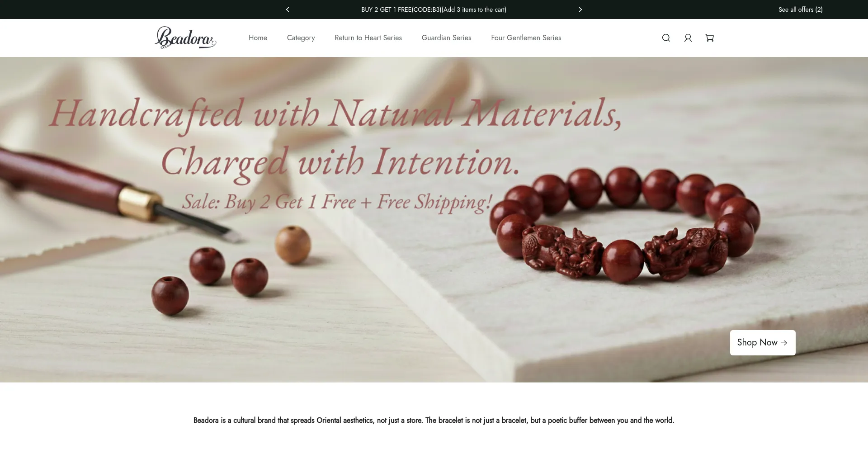868x449 pixels.
Task: Open the shopping cart icon
Action: pos(710,38)
